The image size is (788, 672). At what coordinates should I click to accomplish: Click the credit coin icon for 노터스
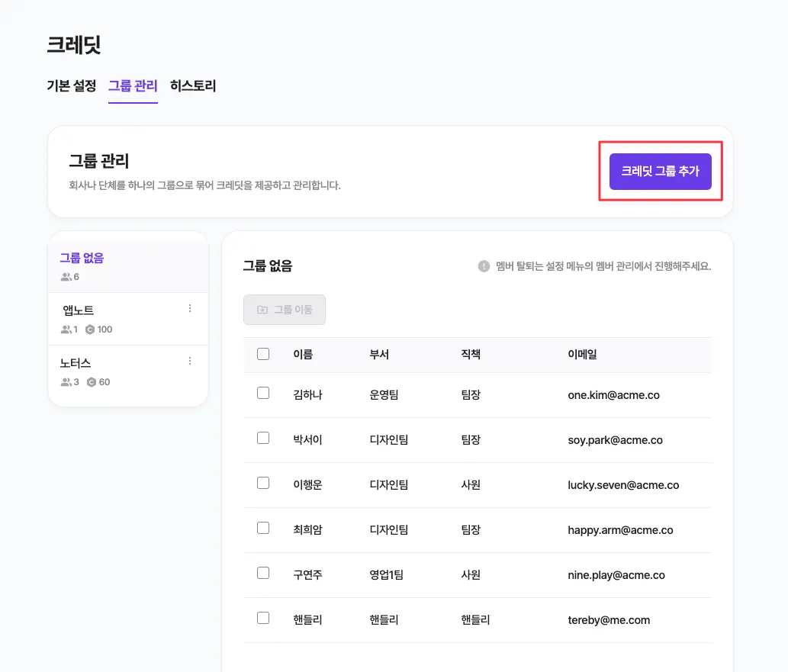(x=92, y=382)
